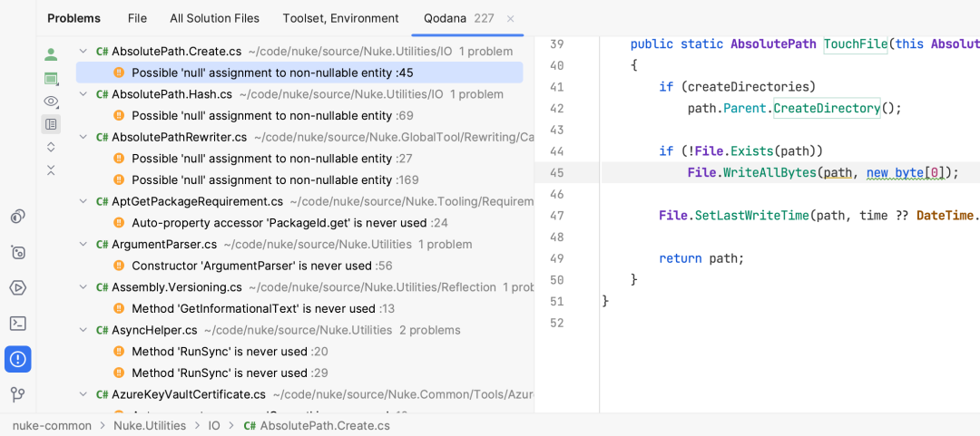This screenshot has height=436, width=980.
Task: Click the AbsolutePath.Hash.cs file row
Action: coord(299,94)
